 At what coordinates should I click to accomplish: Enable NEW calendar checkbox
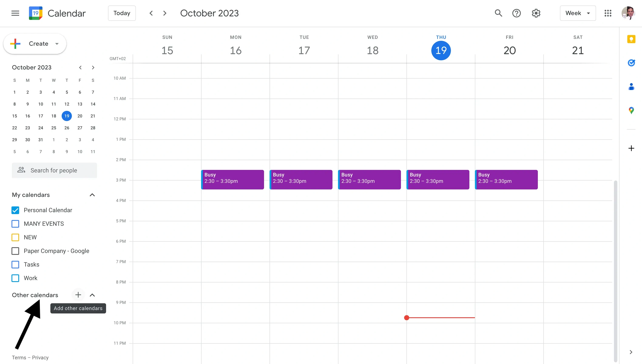pos(16,237)
